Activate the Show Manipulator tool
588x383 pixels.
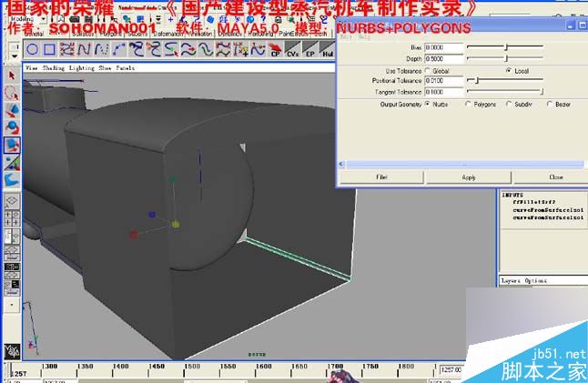click(12, 163)
